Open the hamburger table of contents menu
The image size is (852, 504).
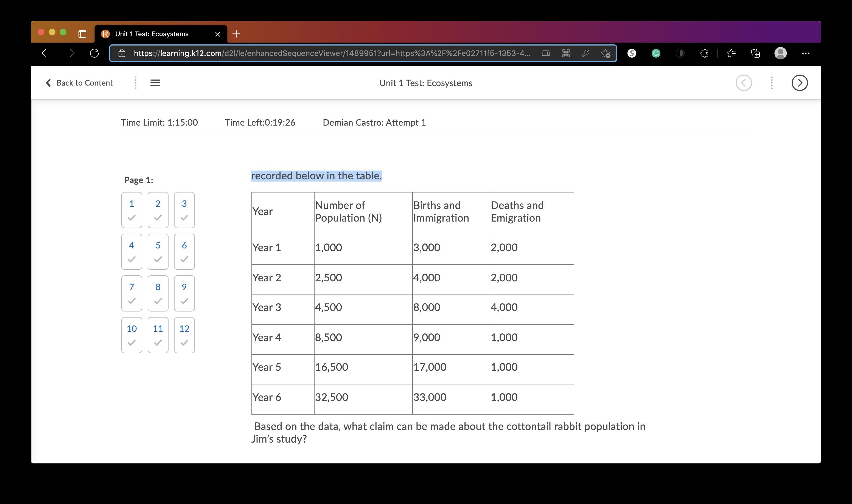[155, 83]
